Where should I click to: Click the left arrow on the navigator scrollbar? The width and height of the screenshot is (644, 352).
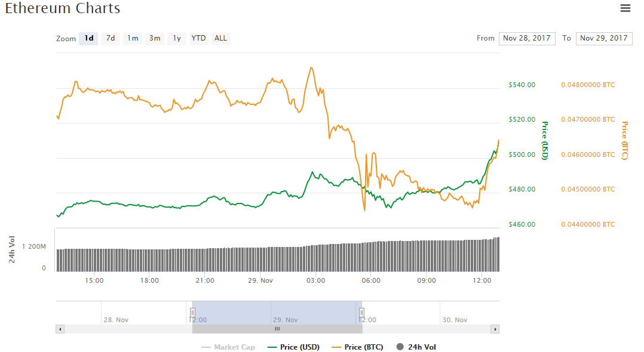pyautogui.click(x=60, y=329)
